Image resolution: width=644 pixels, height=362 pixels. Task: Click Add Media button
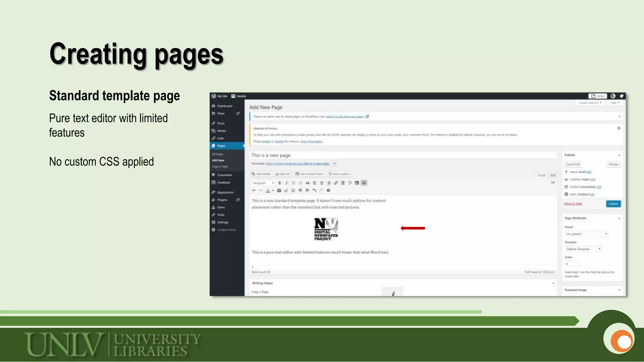pyautogui.click(x=261, y=174)
